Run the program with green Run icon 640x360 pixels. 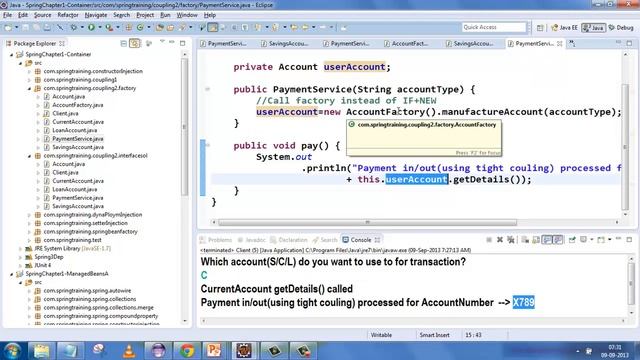point(91,27)
